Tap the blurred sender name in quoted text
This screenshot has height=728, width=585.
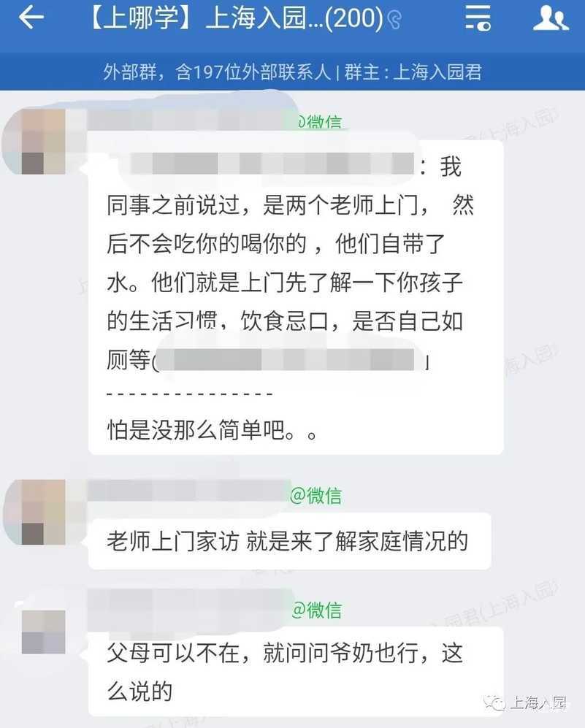pos(272,164)
